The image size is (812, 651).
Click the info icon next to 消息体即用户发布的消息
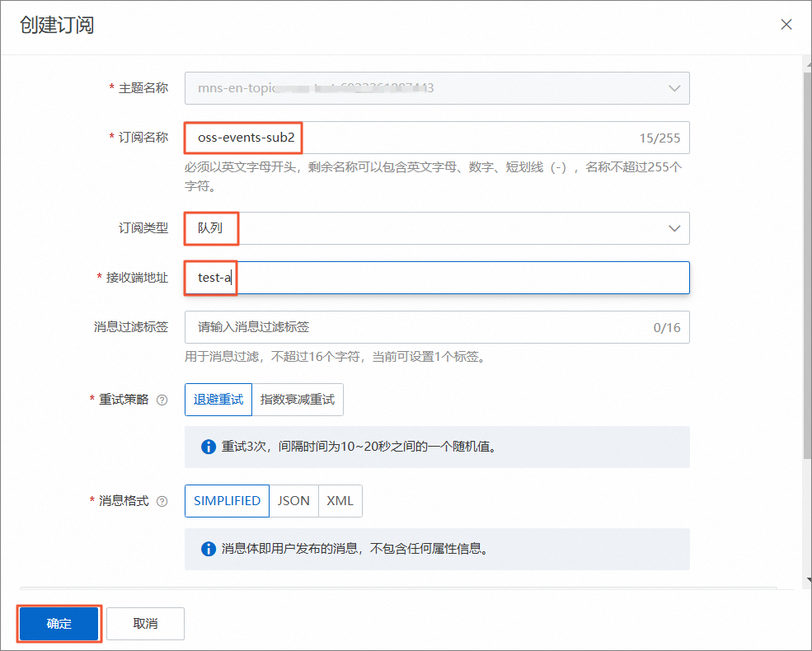point(209,549)
